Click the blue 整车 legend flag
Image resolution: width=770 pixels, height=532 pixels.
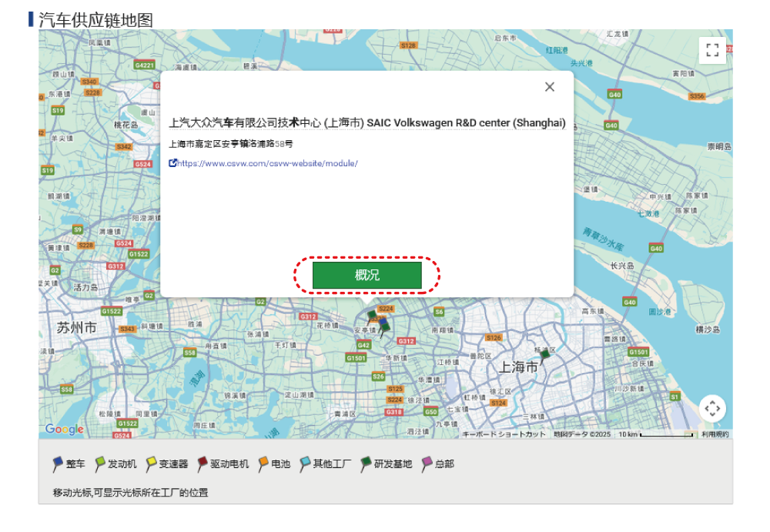pyautogui.click(x=59, y=464)
